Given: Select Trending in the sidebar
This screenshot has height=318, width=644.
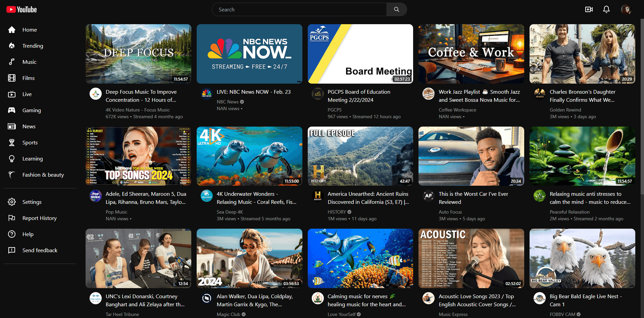Looking at the screenshot, I should click(x=33, y=46).
